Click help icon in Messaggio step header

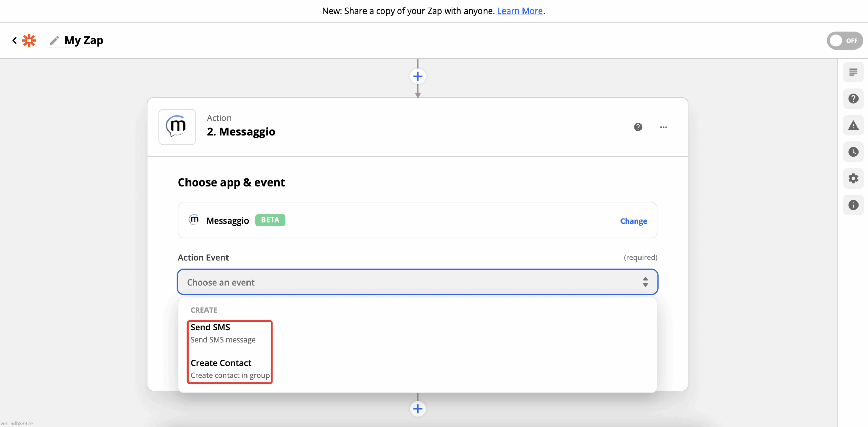(x=638, y=127)
